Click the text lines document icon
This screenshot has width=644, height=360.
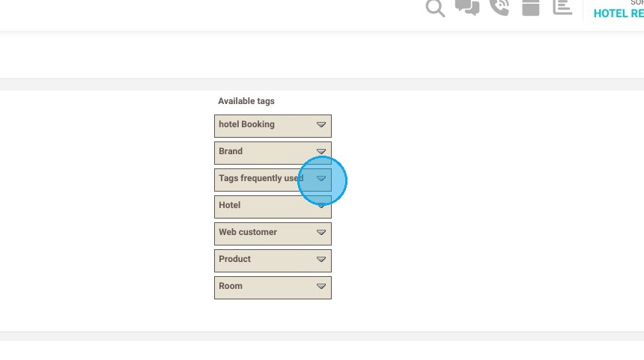562,7
